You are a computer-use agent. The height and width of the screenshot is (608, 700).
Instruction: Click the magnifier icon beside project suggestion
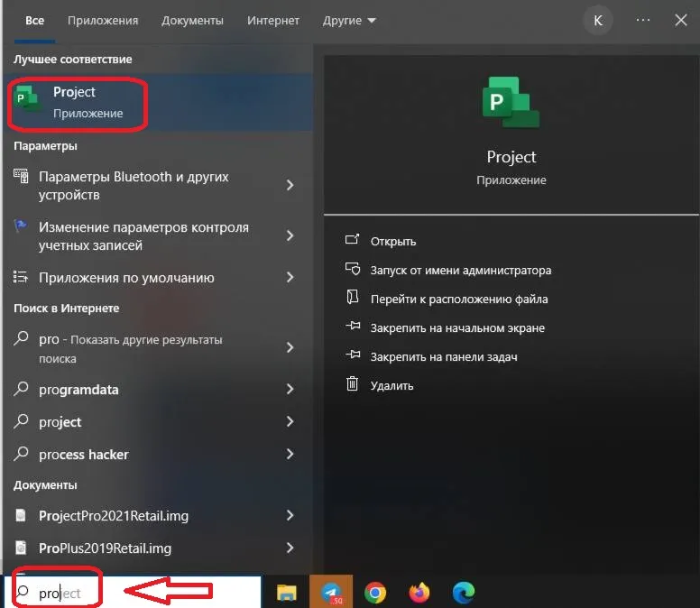21,421
